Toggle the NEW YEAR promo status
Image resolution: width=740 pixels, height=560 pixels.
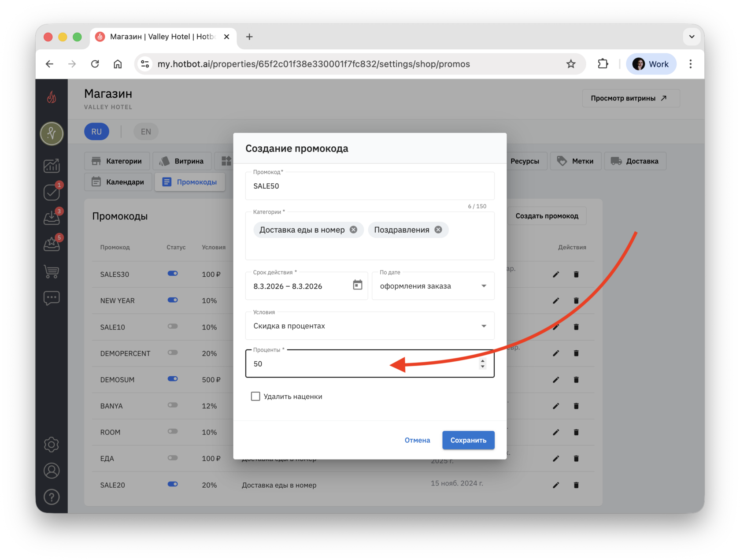click(x=173, y=300)
